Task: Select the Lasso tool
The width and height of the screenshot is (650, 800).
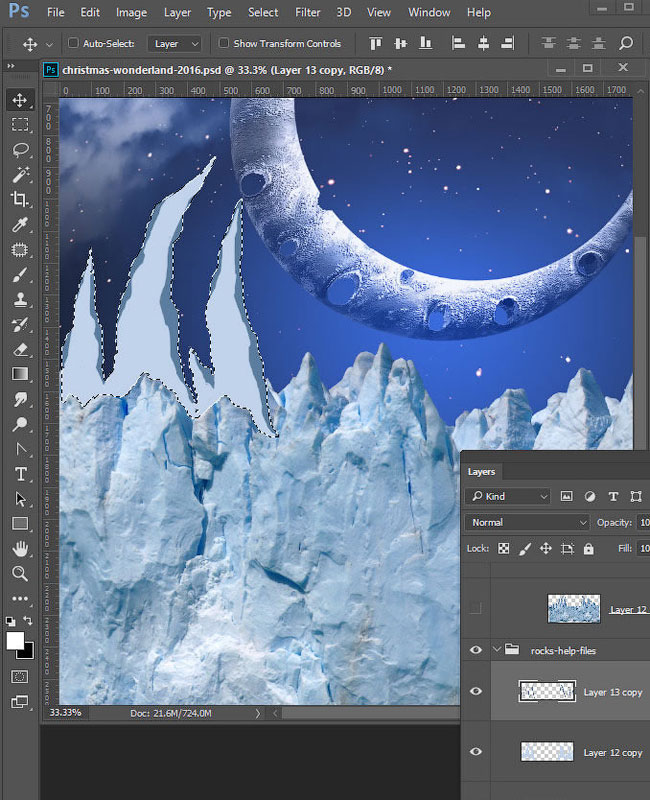Action: tap(20, 149)
